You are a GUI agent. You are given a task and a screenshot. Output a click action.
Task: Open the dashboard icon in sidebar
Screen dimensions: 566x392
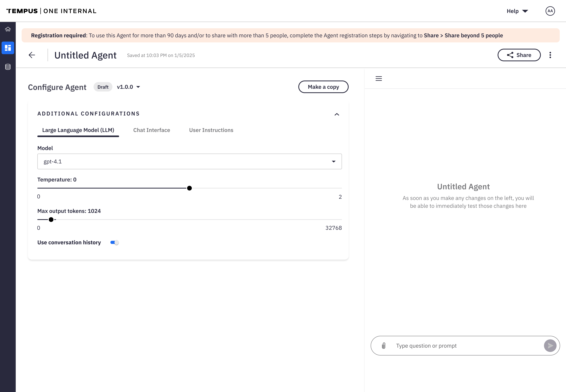point(8,48)
